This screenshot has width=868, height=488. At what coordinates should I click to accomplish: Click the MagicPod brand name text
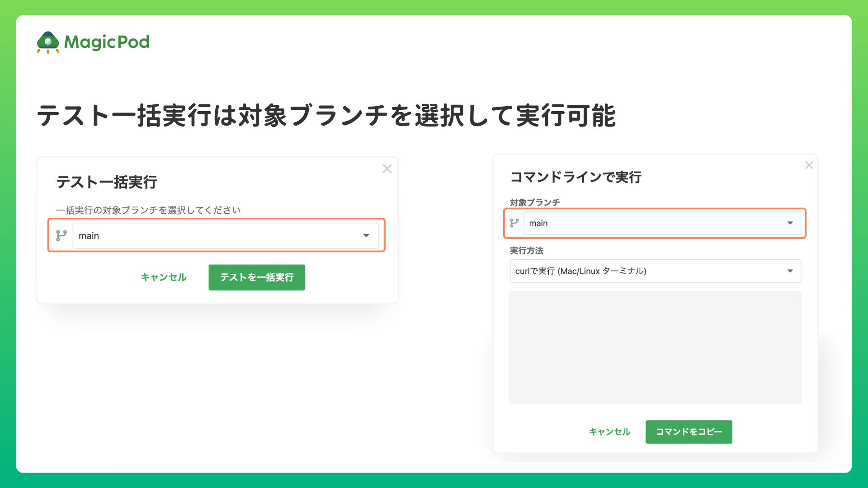(107, 42)
